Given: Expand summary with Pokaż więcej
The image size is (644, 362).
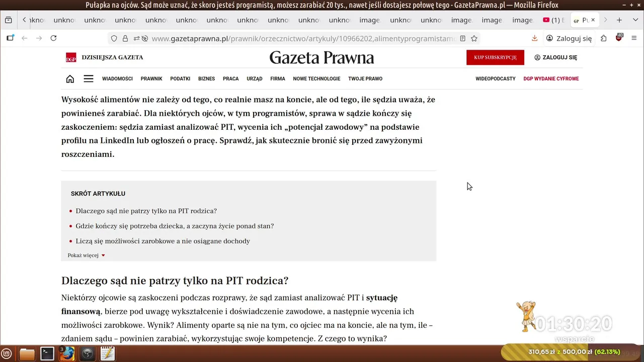Looking at the screenshot, I should pyautogui.click(x=87, y=255).
